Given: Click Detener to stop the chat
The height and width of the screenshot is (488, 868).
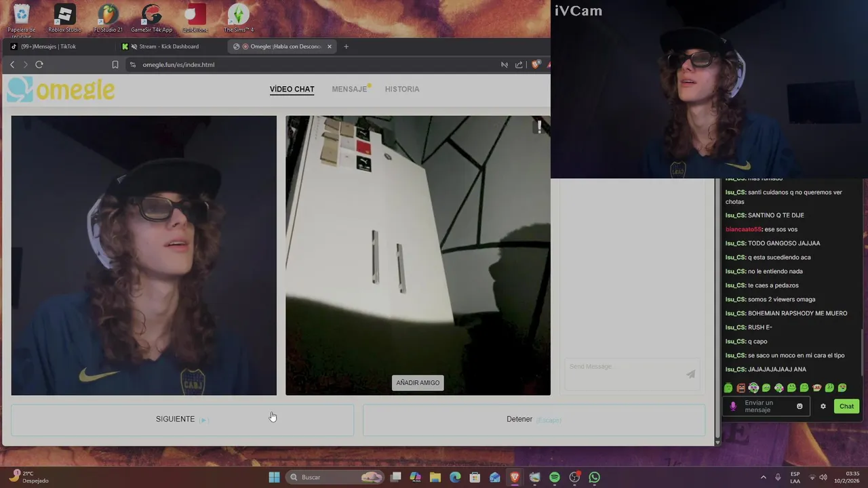Looking at the screenshot, I should 534,420.
